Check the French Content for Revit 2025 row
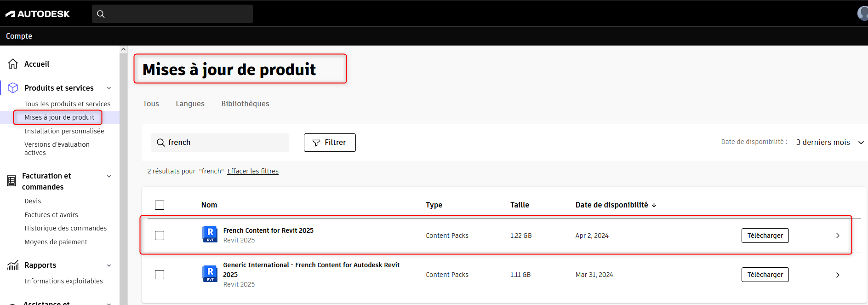This screenshot has width=868, height=305. pos(160,236)
